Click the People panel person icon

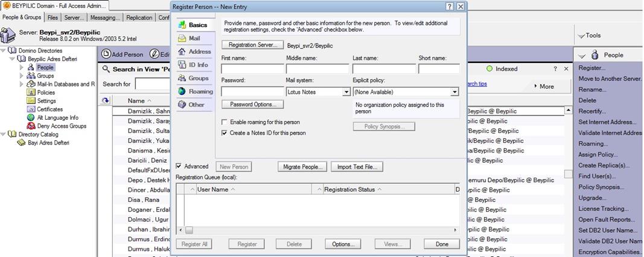pyautogui.click(x=595, y=54)
